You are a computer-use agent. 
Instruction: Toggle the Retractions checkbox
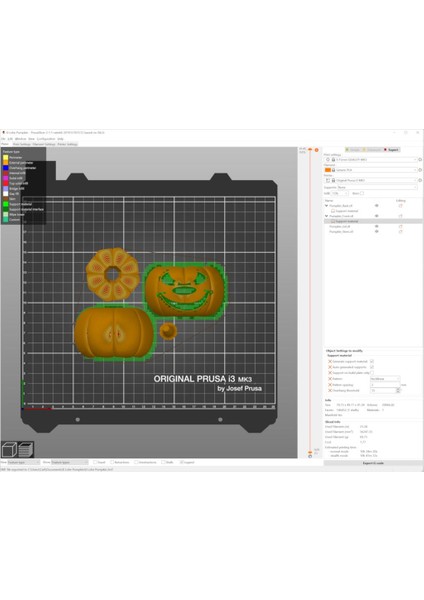pyautogui.click(x=112, y=462)
